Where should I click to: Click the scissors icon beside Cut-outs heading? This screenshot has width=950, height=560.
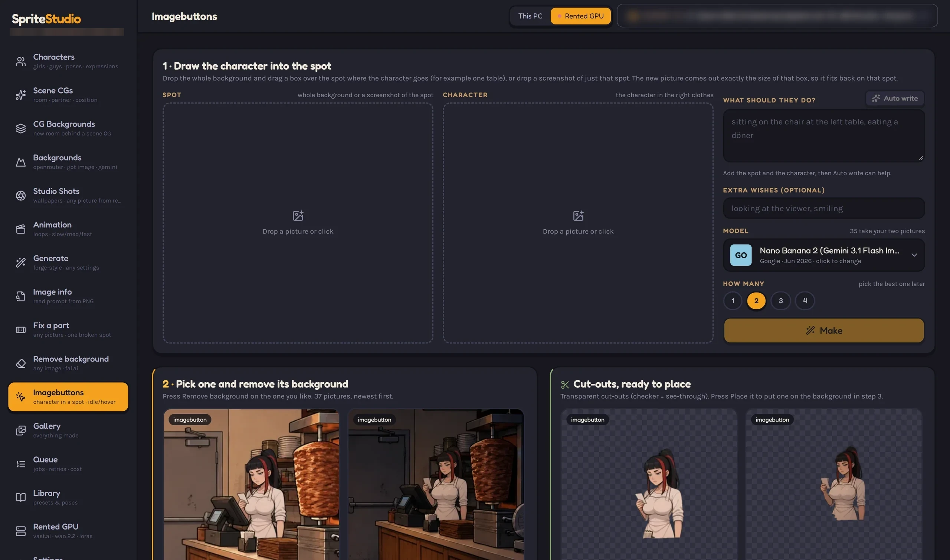coord(565,384)
